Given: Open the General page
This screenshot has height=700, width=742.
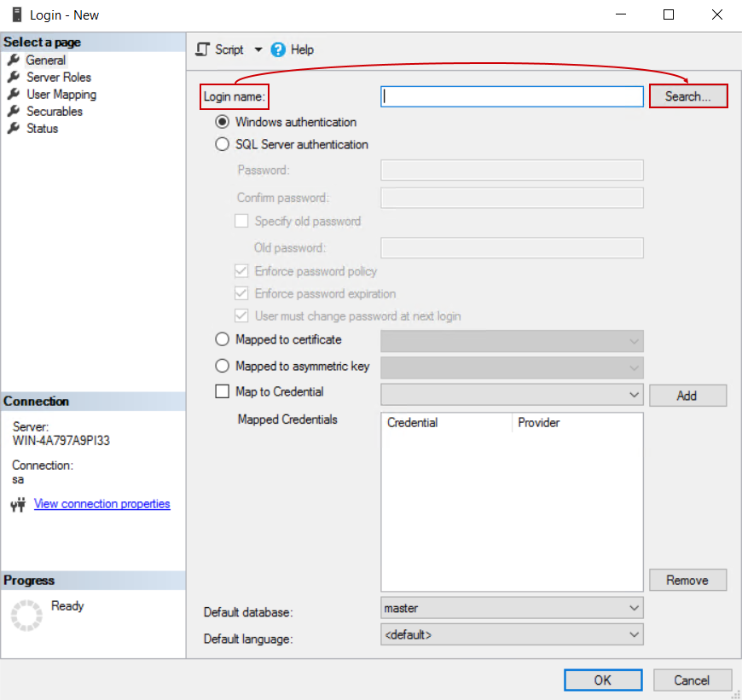Looking at the screenshot, I should (x=45, y=60).
